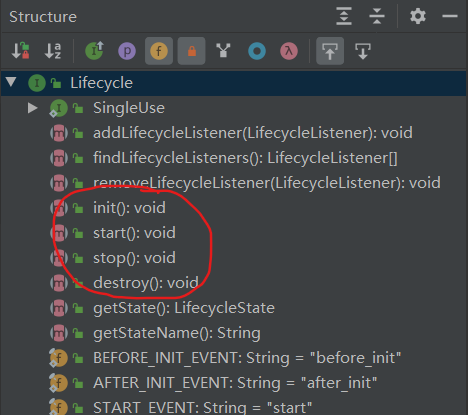Select the getStateName() method

[x=177, y=333]
